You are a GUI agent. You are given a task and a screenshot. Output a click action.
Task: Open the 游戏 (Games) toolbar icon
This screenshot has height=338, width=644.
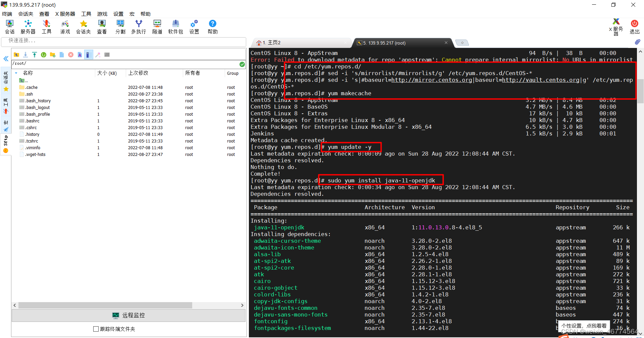click(65, 27)
